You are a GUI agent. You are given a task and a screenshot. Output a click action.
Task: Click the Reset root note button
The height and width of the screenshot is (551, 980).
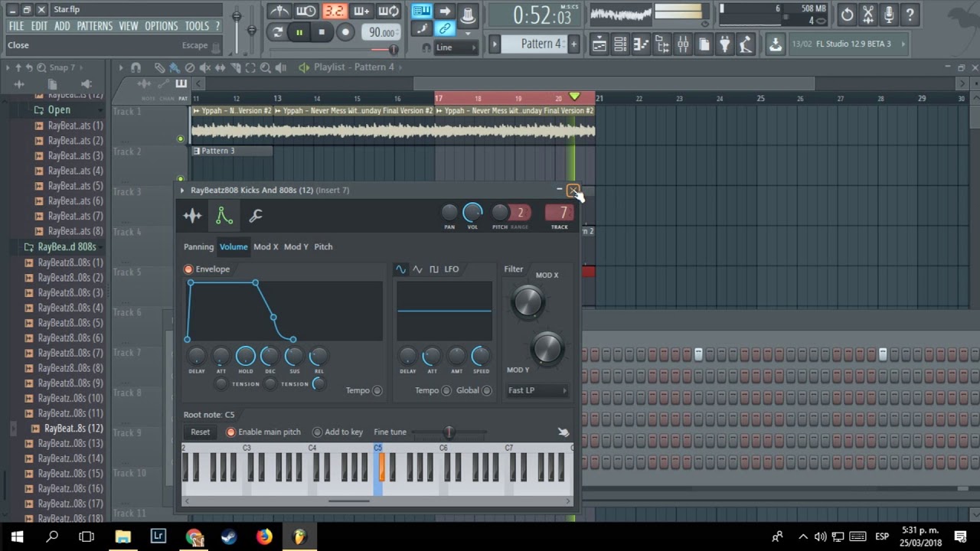(x=201, y=432)
